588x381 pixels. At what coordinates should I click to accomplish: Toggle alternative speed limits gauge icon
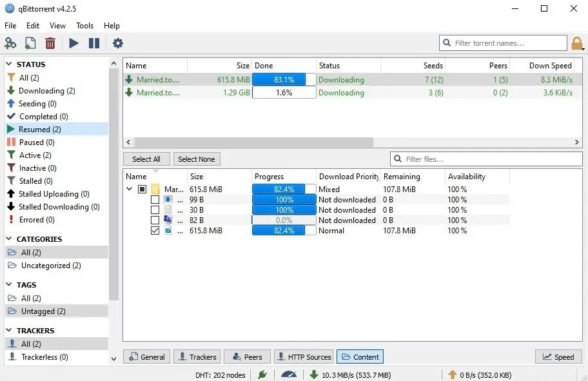pos(288,375)
